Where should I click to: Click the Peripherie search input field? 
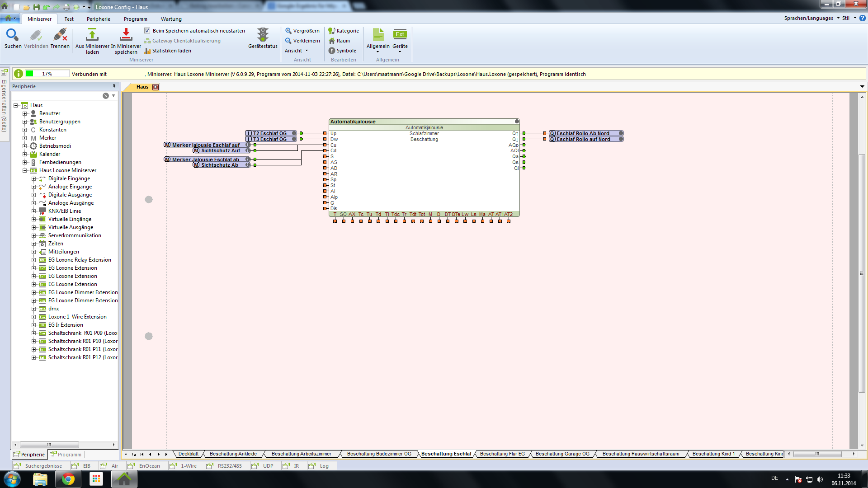coord(57,96)
